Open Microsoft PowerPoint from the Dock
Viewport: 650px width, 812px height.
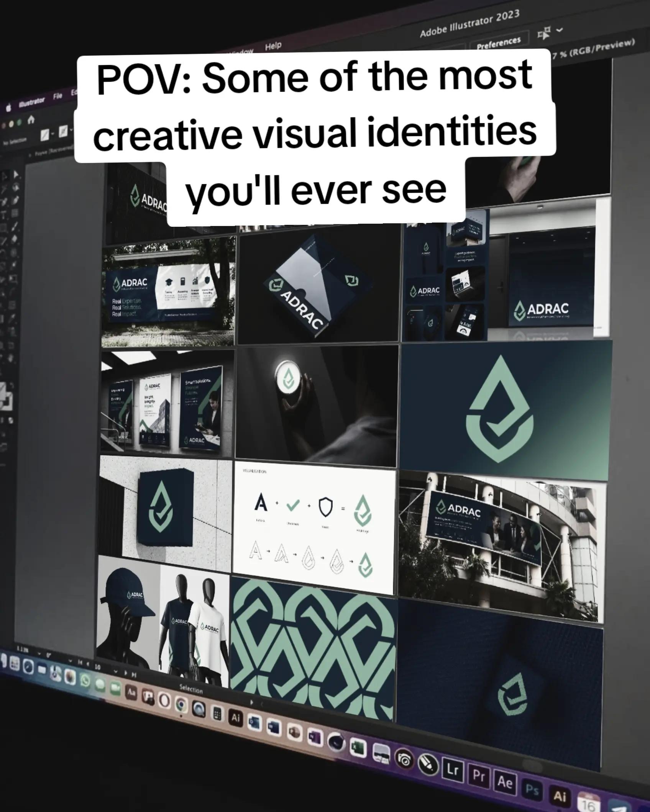click(x=294, y=732)
